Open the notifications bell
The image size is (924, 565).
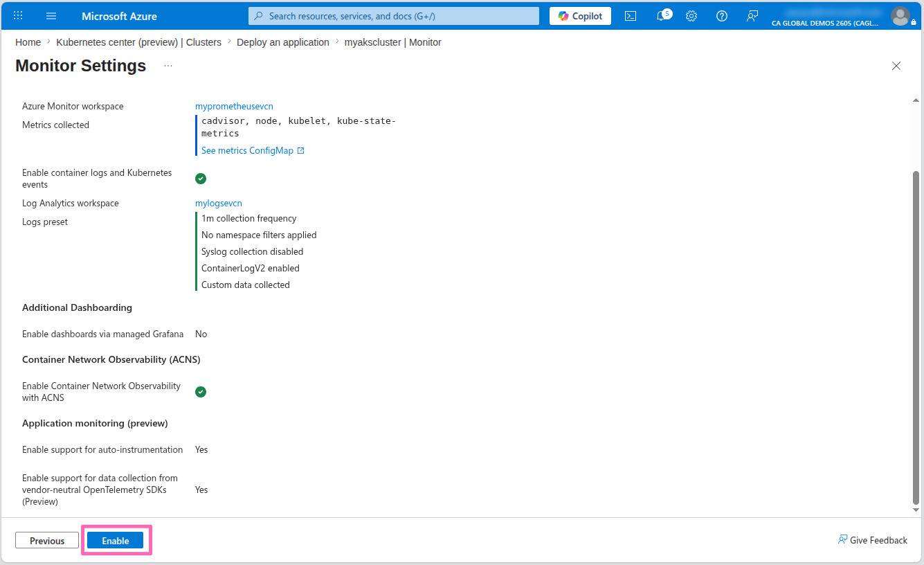tap(661, 16)
